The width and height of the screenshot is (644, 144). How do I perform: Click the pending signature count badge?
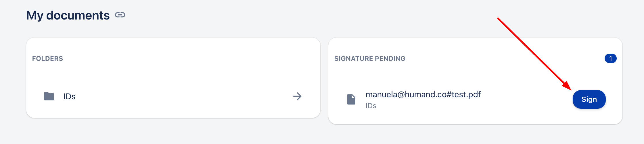[x=610, y=59]
